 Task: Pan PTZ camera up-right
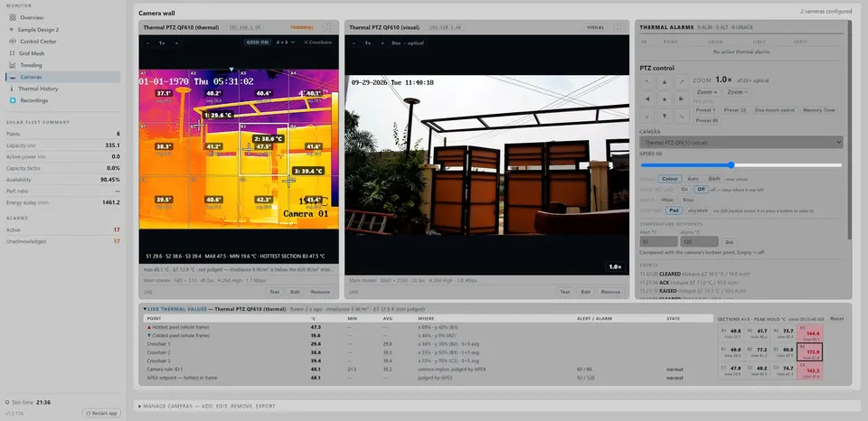[682, 82]
